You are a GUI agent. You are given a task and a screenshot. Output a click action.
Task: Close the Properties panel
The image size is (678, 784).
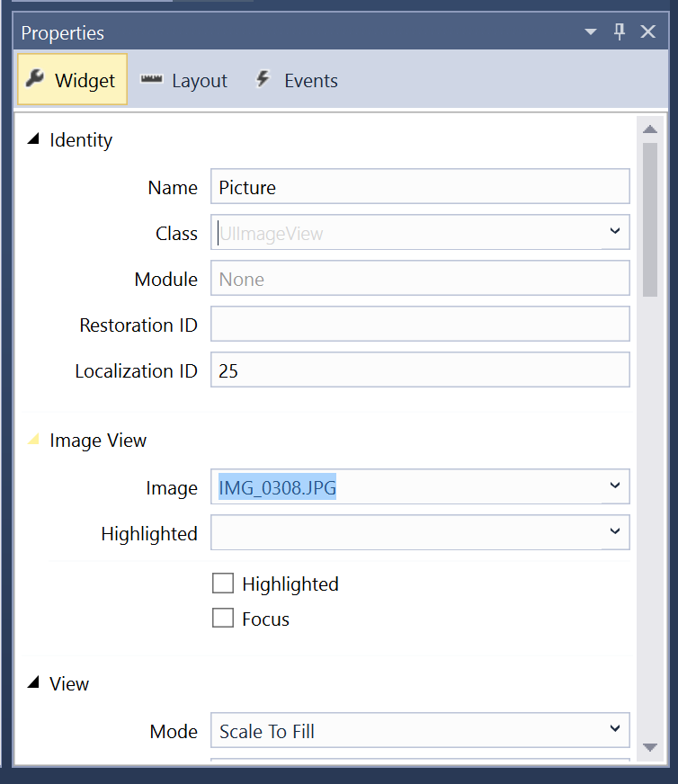pos(648,32)
